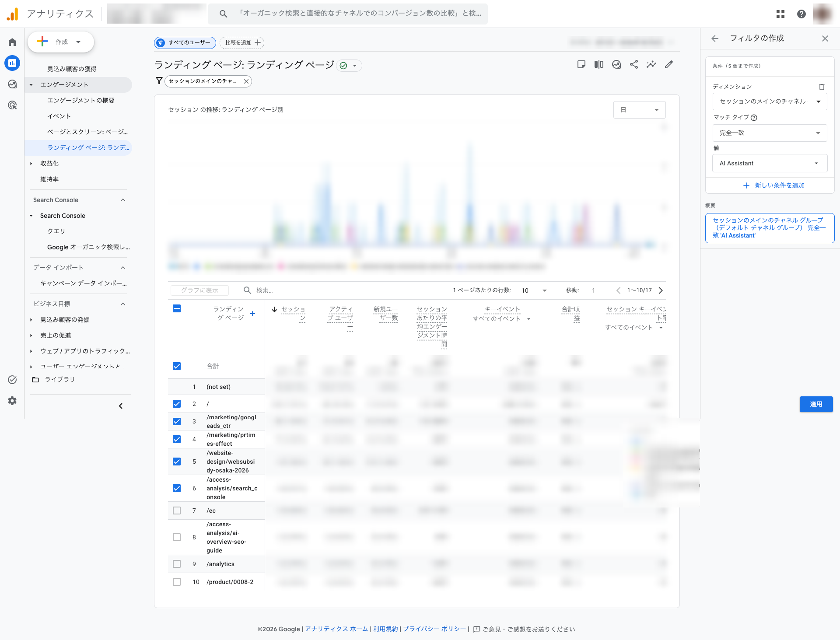
Task: Share this report via share icon
Action: (634, 65)
